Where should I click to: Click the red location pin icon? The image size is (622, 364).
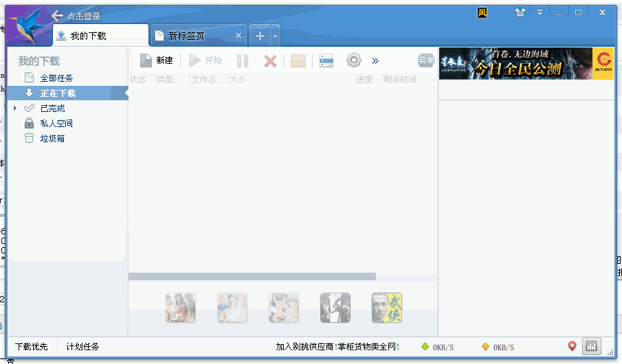point(572,346)
